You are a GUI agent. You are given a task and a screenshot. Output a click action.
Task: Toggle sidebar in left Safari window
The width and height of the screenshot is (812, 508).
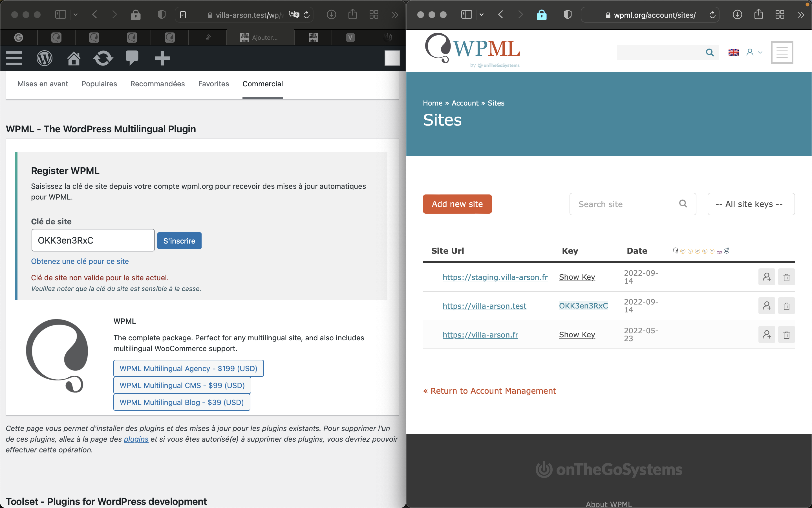(61, 14)
